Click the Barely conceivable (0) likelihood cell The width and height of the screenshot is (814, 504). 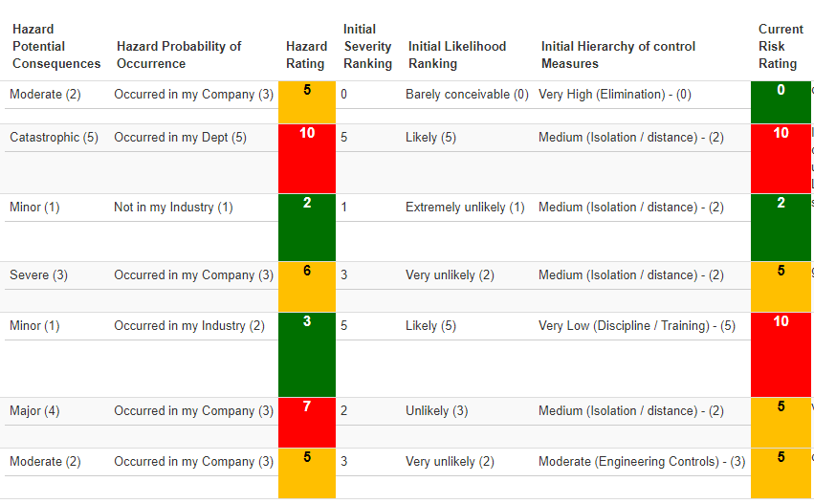[x=467, y=95]
